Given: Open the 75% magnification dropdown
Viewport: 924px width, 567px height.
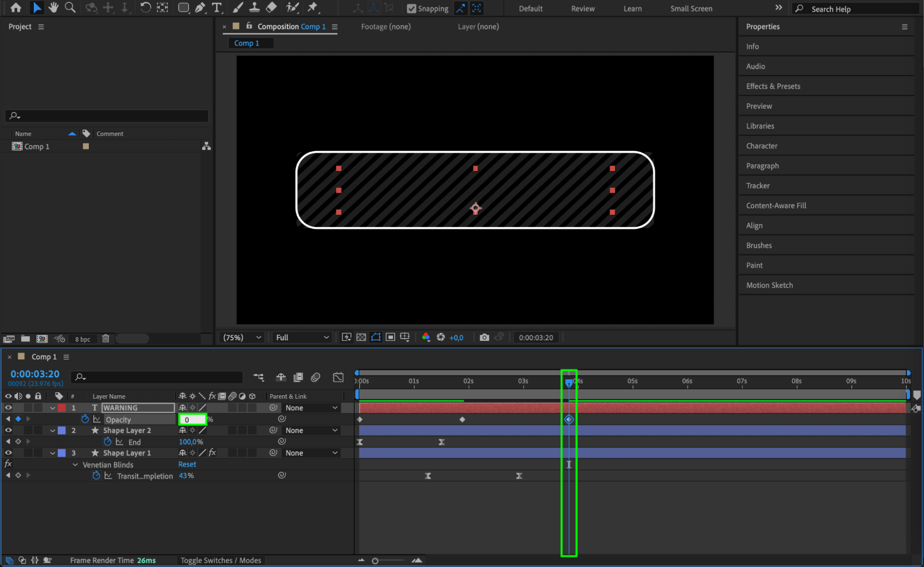Looking at the screenshot, I should coord(242,337).
